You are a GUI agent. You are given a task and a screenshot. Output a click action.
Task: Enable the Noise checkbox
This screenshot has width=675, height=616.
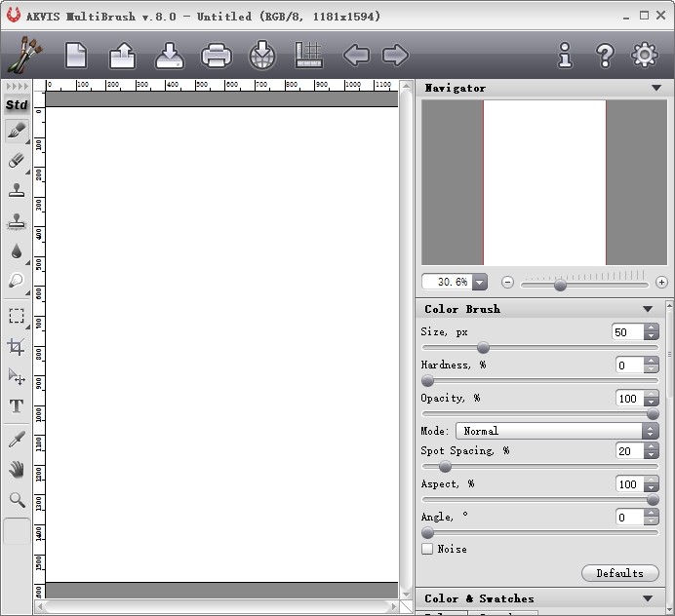427,549
